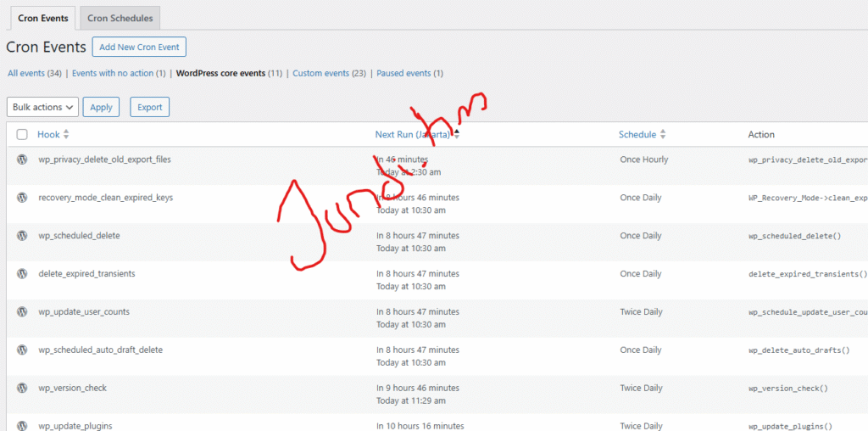The height and width of the screenshot is (431, 868).
Task: Click 'In 9 hours 46 minutes' next run
Action: coord(418,389)
